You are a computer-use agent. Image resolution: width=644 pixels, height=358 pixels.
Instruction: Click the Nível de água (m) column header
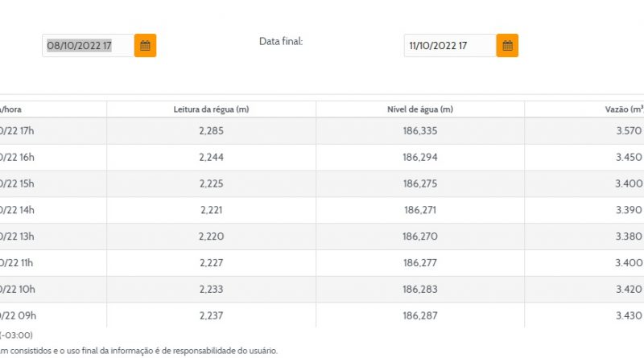pyautogui.click(x=419, y=109)
